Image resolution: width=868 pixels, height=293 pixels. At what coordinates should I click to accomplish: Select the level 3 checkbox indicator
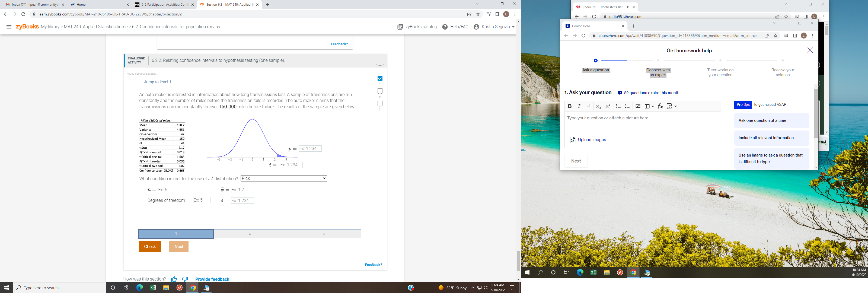[x=380, y=104]
